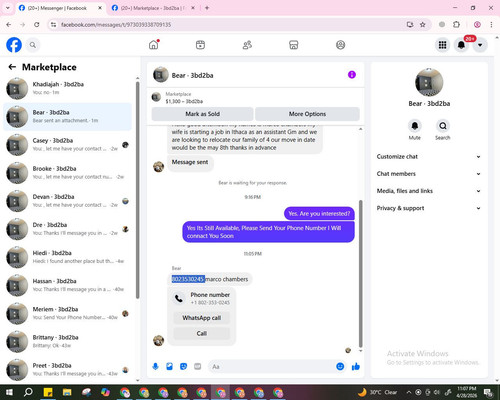This screenshot has width=500, height=400.
Task: Open the GIF picker icon
Action: [198, 367]
